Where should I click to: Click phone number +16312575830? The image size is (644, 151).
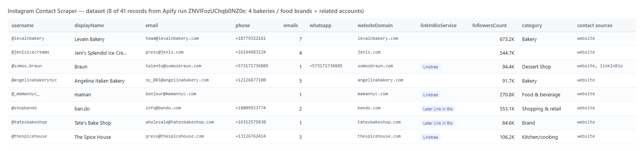[x=251, y=122]
